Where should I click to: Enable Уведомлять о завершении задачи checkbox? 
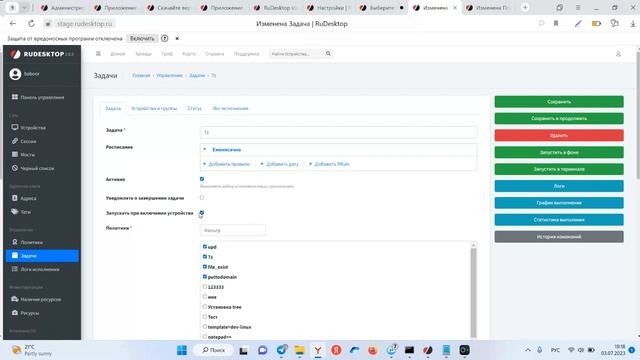click(x=202, y=198)
